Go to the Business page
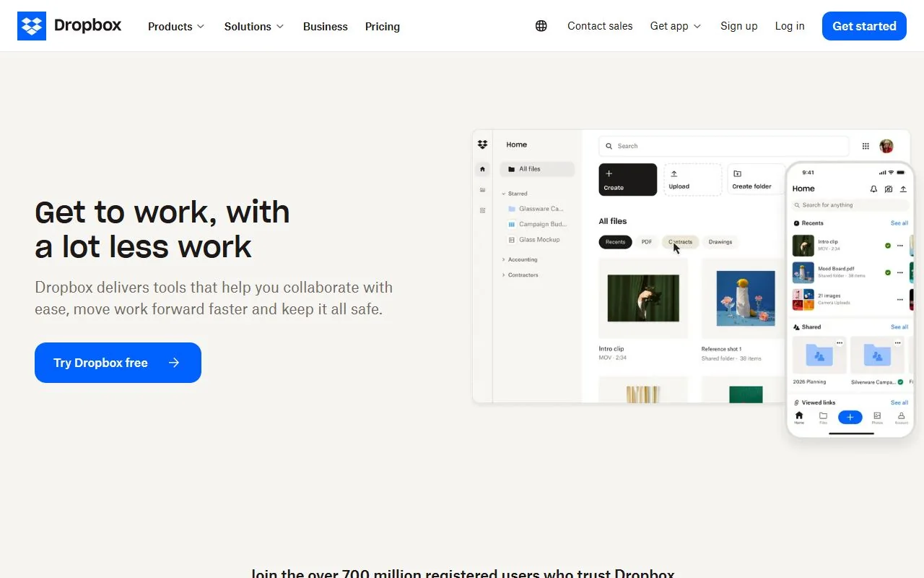Viewport: 924px width, 578px height. (x=326, y=27)
